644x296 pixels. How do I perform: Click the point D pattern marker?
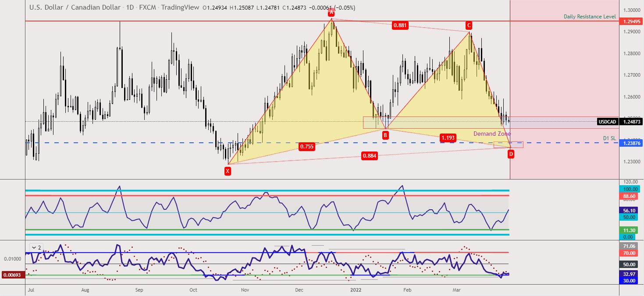pos(511,154)
